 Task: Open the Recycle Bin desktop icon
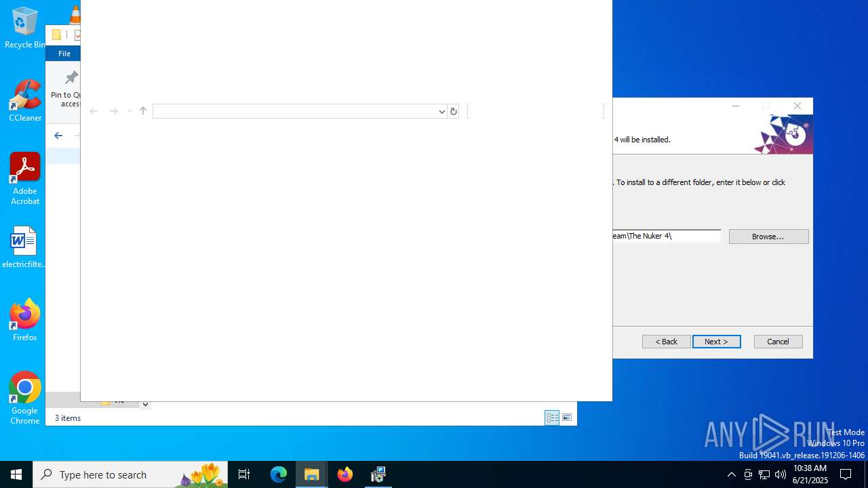[24, 27]
